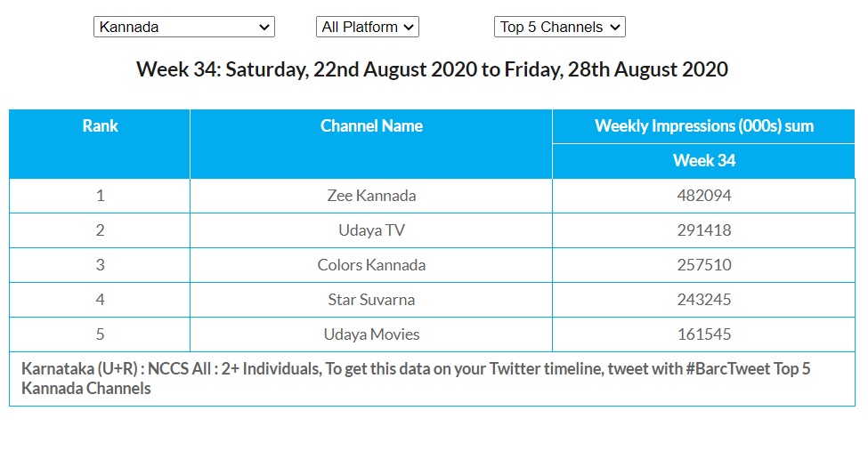
Task: Click the 482094 impressions value
Action: point(703,196)
